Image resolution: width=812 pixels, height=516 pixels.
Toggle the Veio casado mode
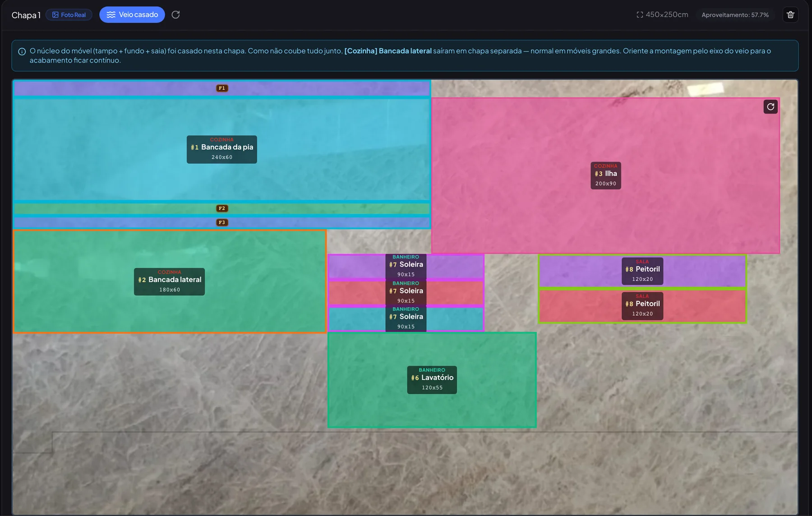pyautogui.click(x=132, y=15)
